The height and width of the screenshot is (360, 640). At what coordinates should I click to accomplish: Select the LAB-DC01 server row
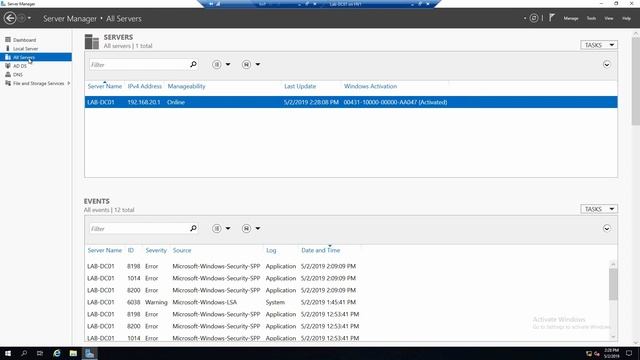pyautogui.click(x=351, y=102)
